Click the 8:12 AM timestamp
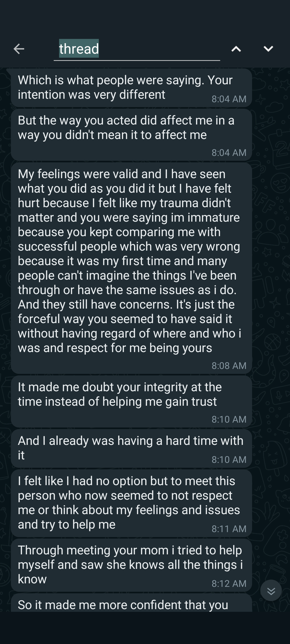This screenshot has height=644, width=290. [229, 583]
